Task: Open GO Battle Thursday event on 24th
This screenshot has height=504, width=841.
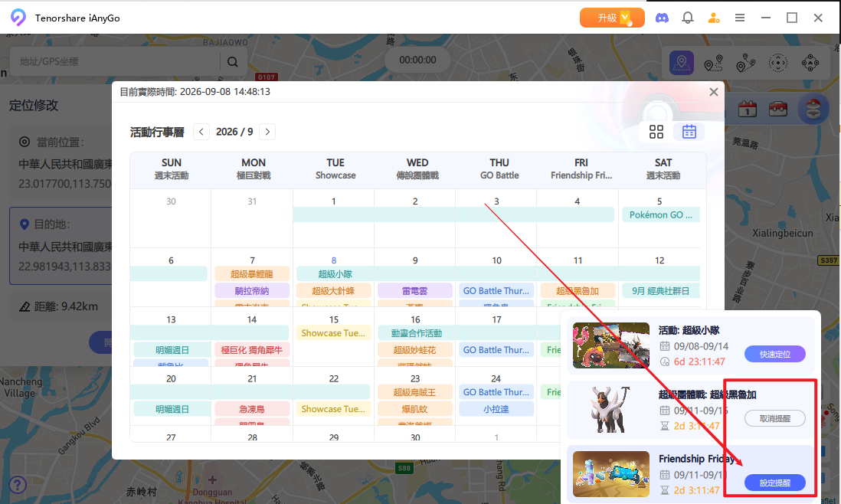Action: 496,392
